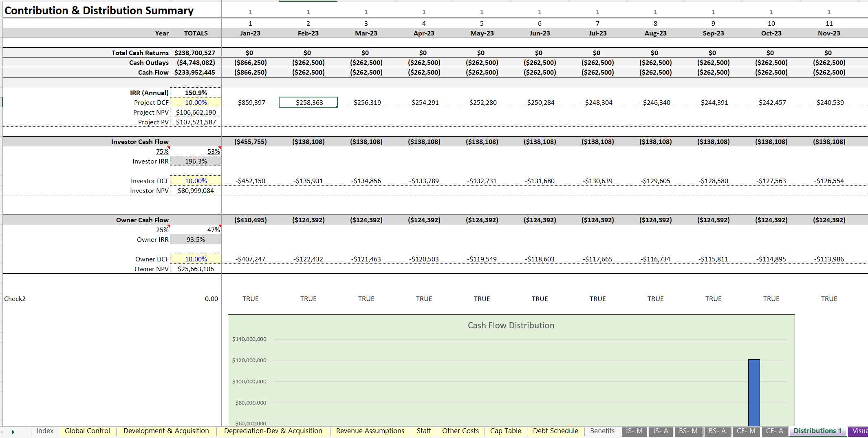This screenshot has width=868, height=438.
Task: Select the yellow Project DCF rate cell showing 10.00%
Action: pyautogui.click(x=196, y=102)
